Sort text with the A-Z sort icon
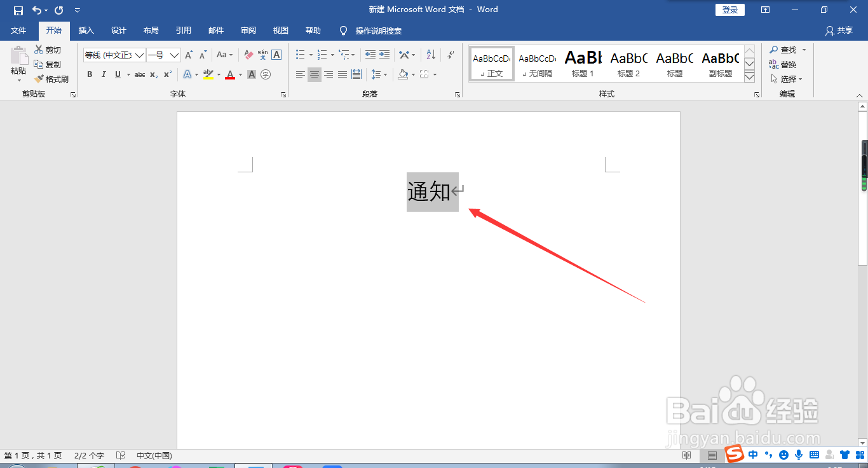 pos(431,55)
